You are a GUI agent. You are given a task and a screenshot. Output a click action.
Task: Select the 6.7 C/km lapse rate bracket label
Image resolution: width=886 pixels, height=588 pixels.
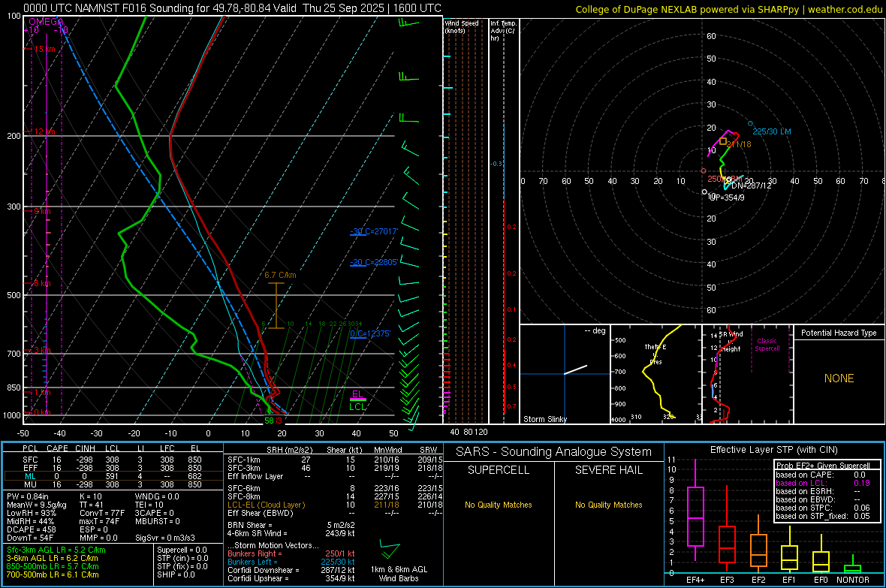280,276
